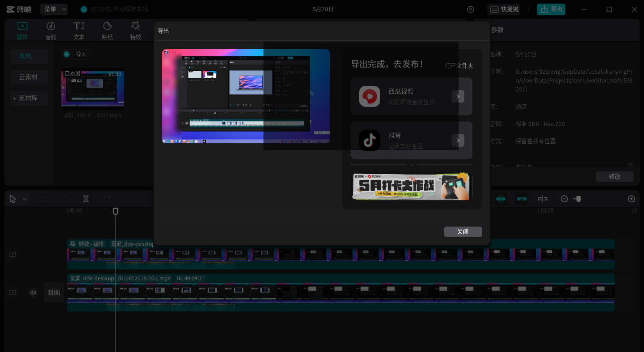Click the 适应 value in 参数 panel
The width and height of the screenshot is (644, 352).
click(521, 107)
